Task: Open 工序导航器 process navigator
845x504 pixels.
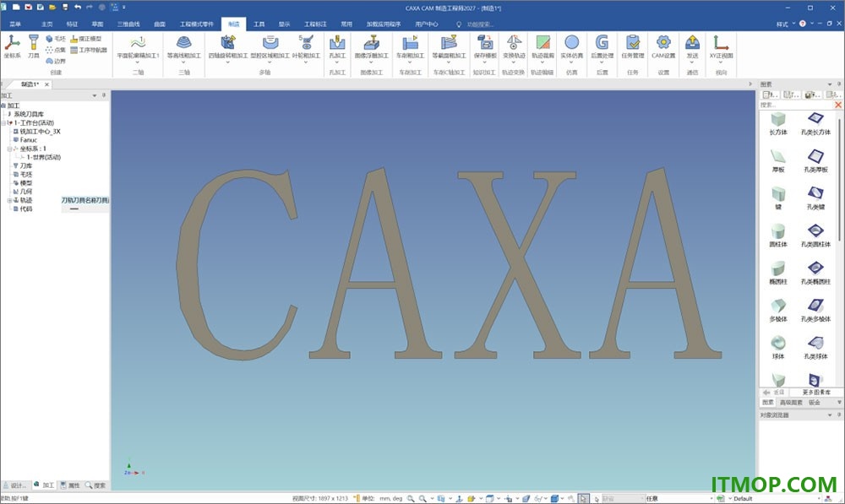Action: [x=89, y=50]
